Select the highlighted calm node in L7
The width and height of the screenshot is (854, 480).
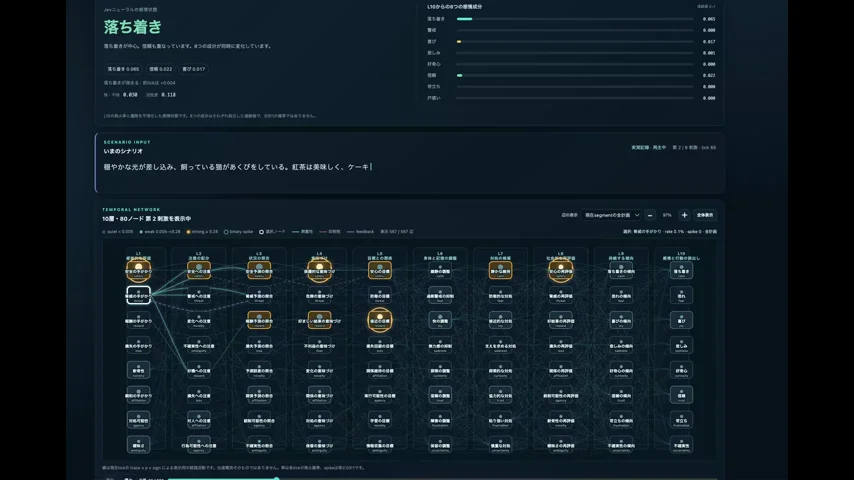coord(500,270)
